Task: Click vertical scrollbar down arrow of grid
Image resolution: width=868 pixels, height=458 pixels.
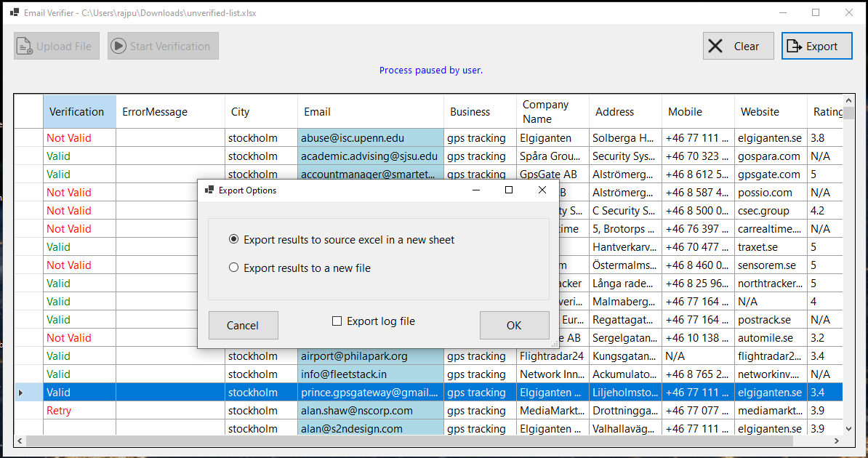Action: [x=848, y=429]
